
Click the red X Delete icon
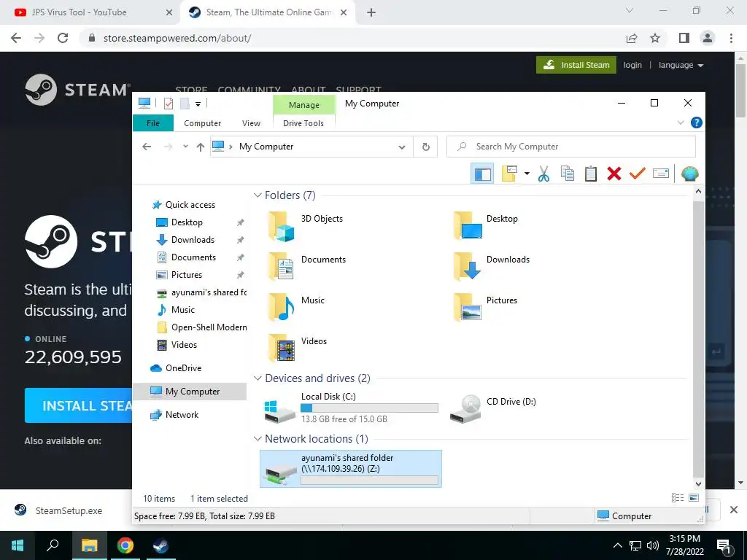(x=614, y=174)
